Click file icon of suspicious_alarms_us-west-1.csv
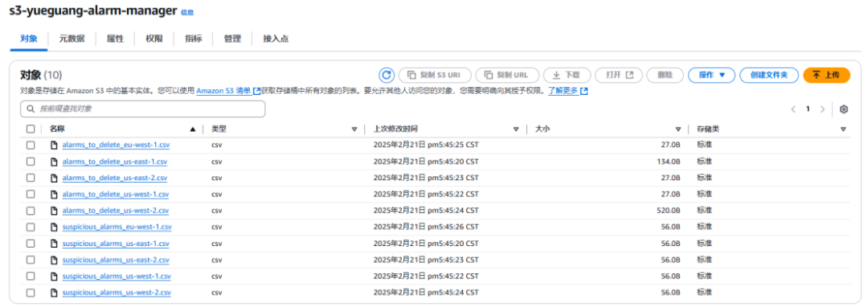 (54, 276)
